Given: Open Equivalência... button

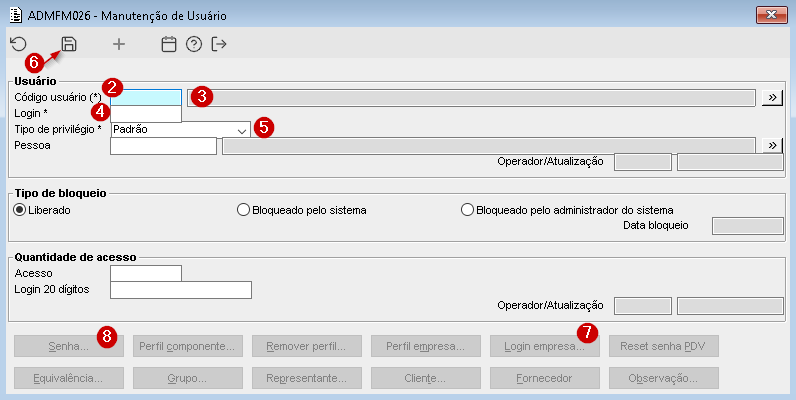Looking at the screenshot, I should coord(69,378).
